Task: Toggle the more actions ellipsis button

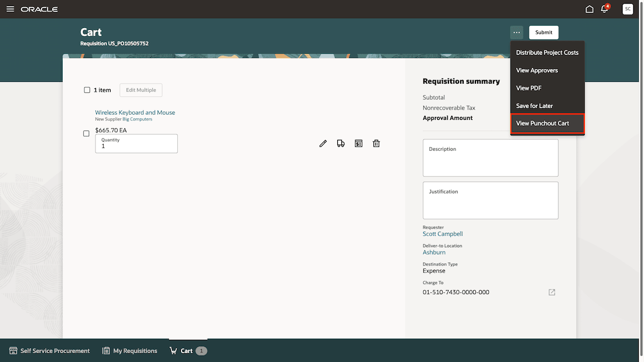Action: coord(517,32)
